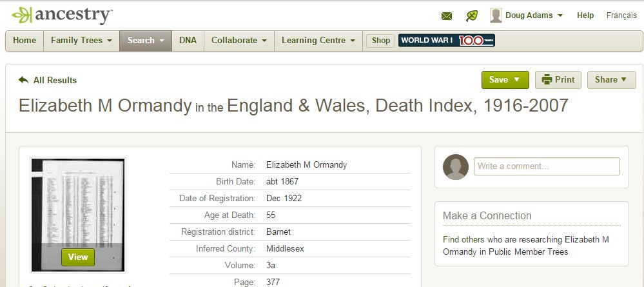644x287 pixels.
Task: Select registration district Barnet
Action: click(278, 232)
